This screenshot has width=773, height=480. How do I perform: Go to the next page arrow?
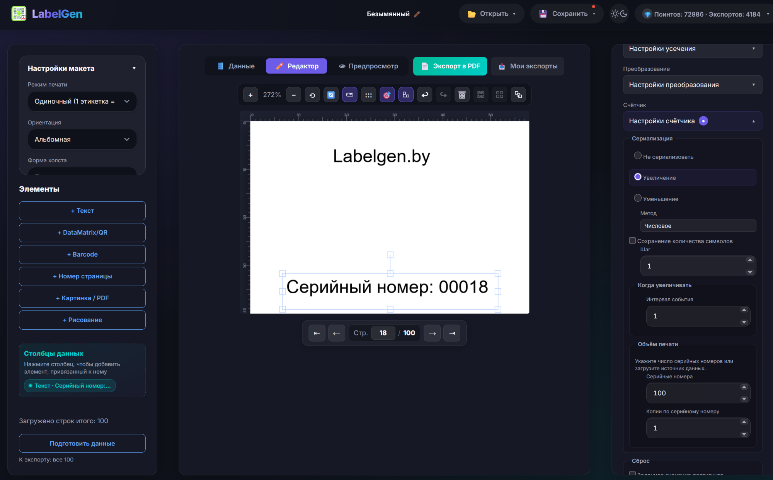tap(432, 333)
